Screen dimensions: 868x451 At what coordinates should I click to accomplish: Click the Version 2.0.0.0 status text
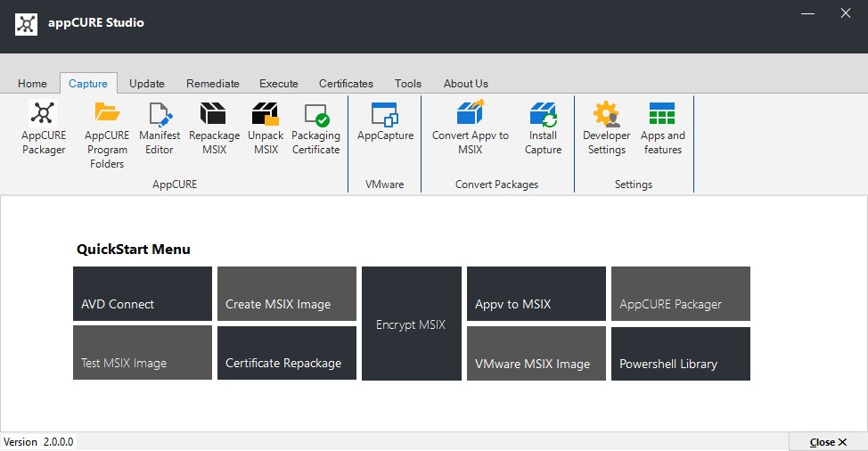pos(38,442)
